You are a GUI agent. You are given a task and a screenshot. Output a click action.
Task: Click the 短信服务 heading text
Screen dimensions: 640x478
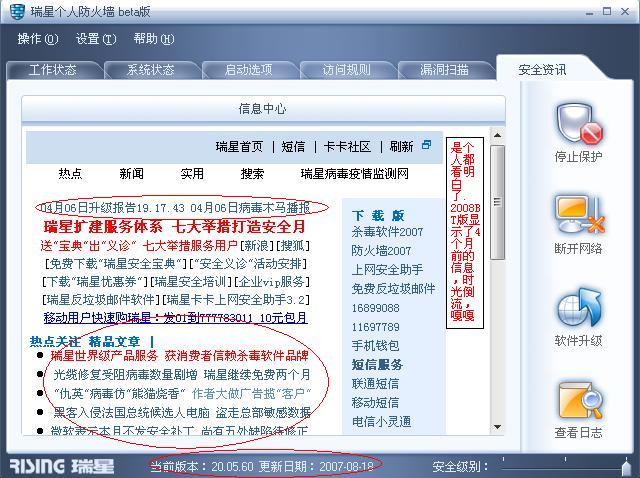(x=378, y=365)
